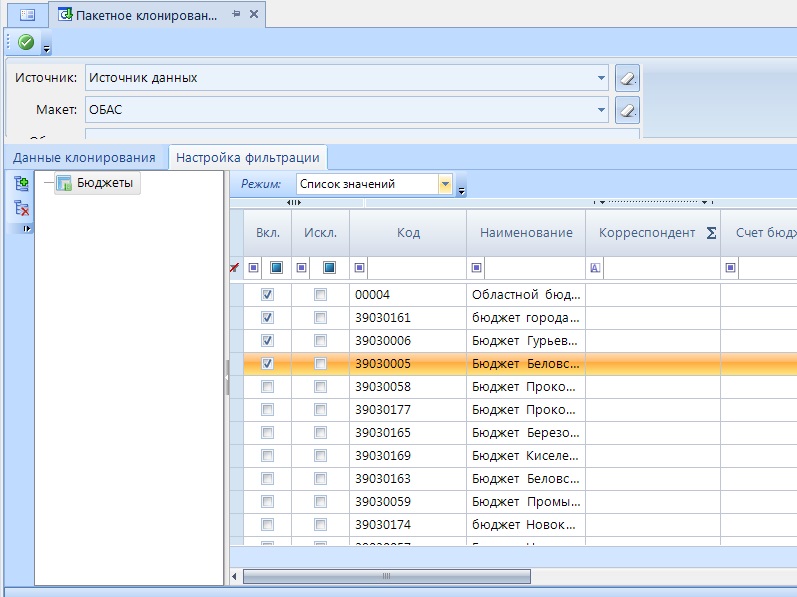The height and width of the screenshot is (597, 797).
Task: Select the Бюджеты tree node
Action: tap(104, 183)
